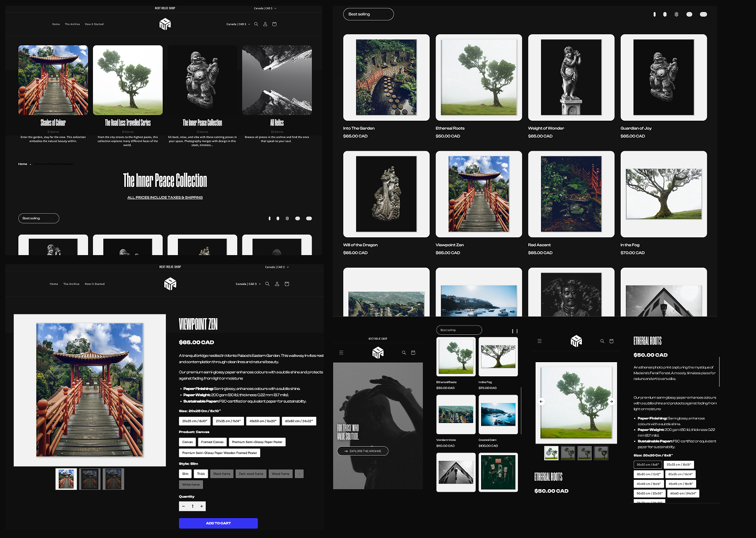Click the account login icon in the header
Image resolution: width=756 pixels, height=538 pixels.
(265, 24)
